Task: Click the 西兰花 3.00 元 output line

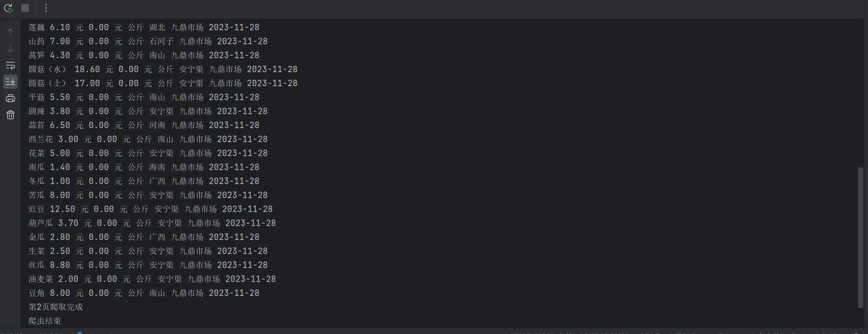Action: point(148,139)
